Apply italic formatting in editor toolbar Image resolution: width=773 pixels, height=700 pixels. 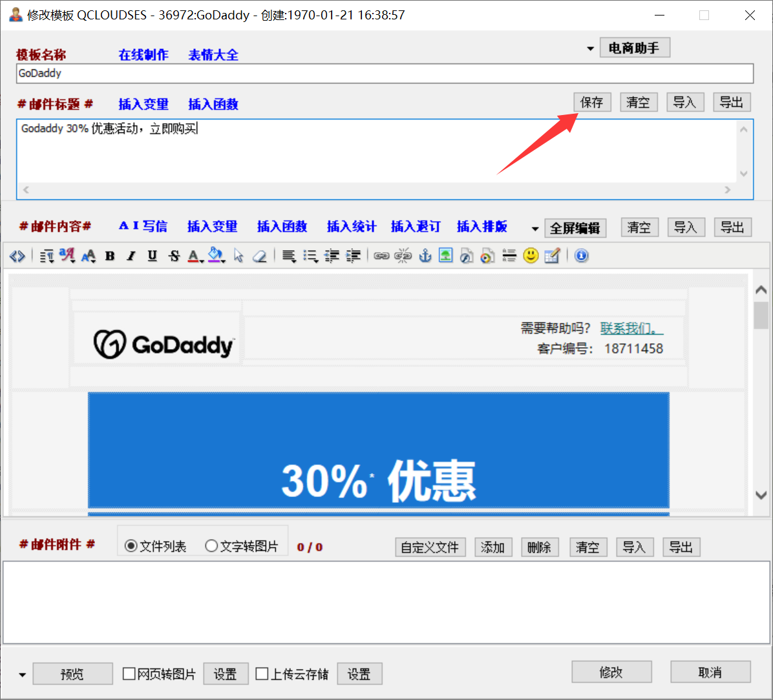[x=131, y=256]
